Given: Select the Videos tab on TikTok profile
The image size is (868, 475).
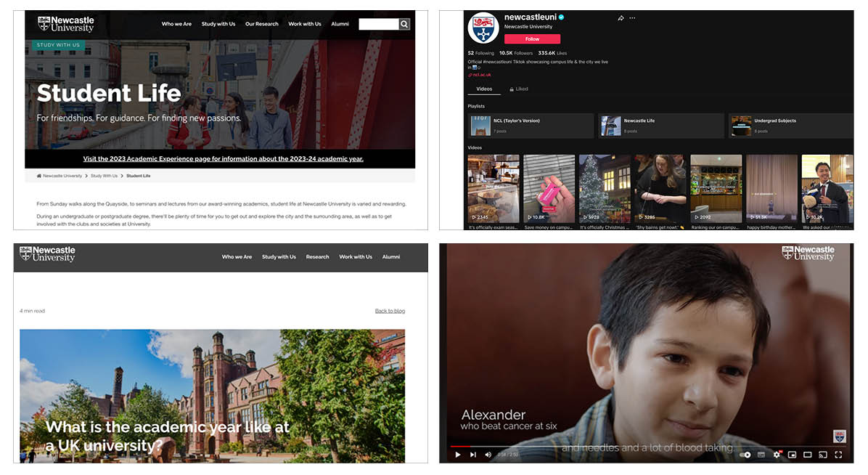Looking at the screenshot, I should click(x=484, y=89).
